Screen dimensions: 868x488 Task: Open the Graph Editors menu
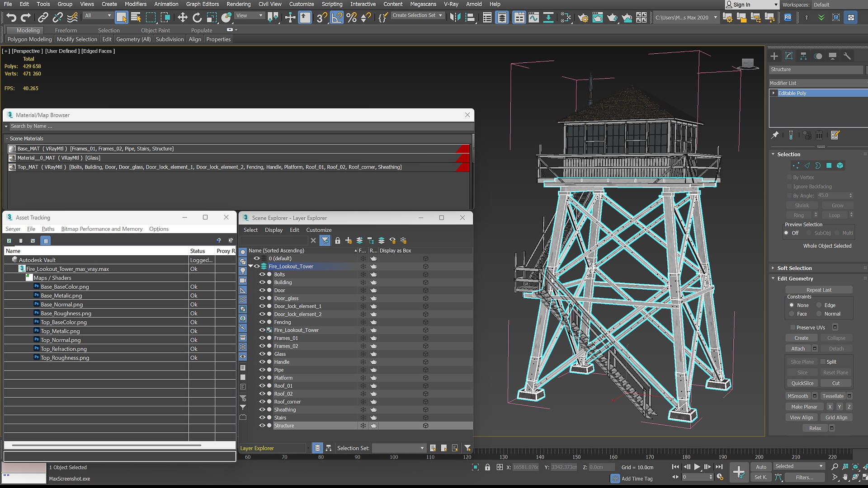[x=202, y=4]
